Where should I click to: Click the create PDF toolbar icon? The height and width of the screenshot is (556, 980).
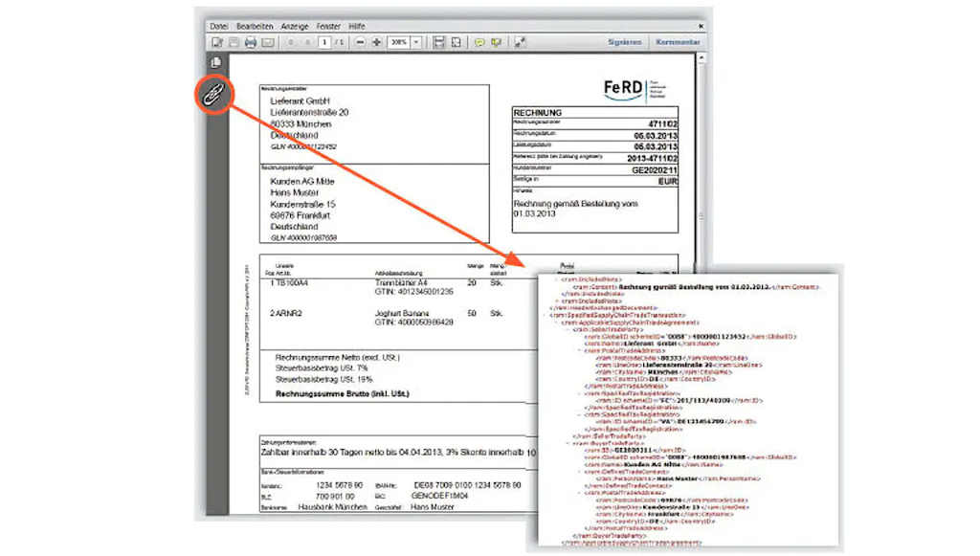(217, 42)
